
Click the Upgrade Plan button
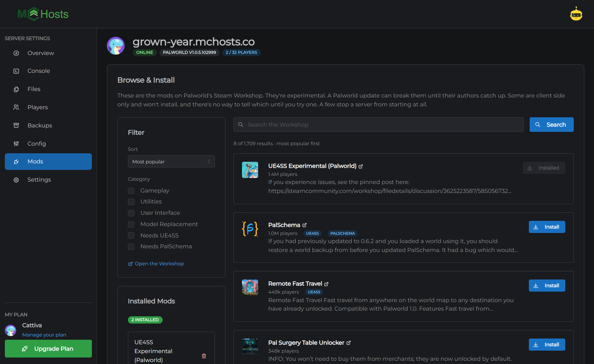[48, 349]
